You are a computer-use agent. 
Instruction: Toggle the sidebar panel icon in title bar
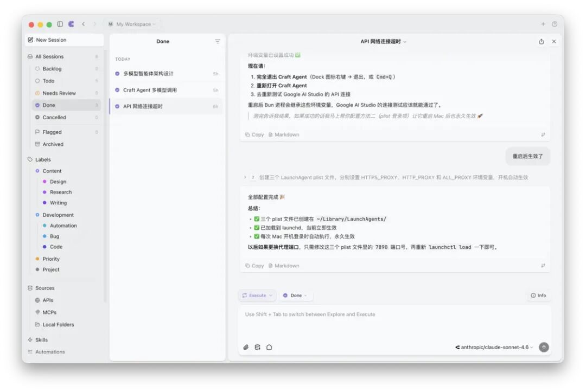[60, 24]
